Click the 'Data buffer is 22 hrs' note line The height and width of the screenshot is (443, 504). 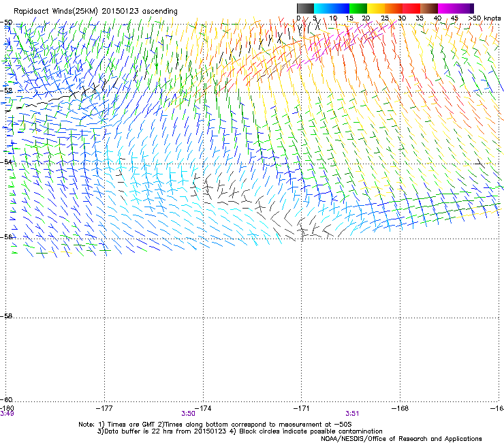(x=240, y=431)
